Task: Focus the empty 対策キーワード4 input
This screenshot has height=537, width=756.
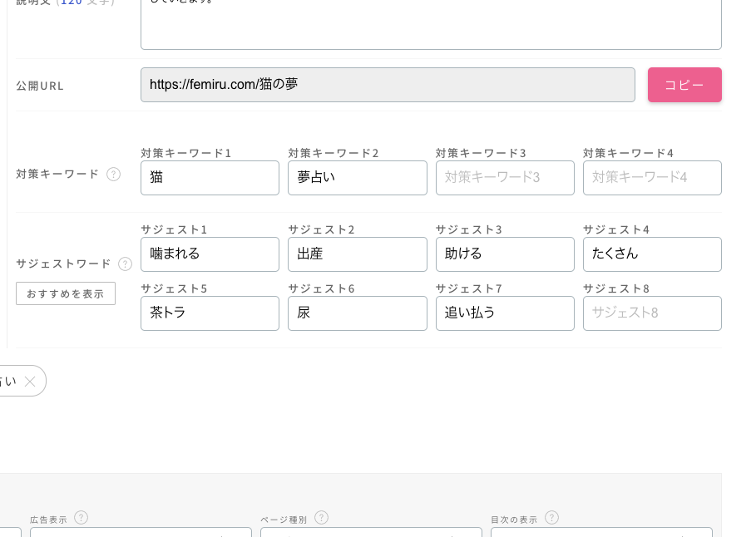Action: tap(652, 178)
